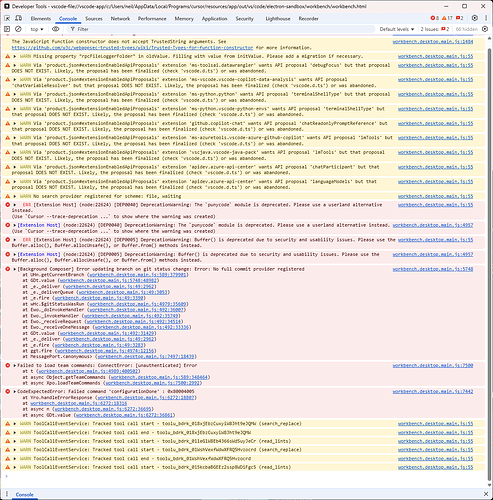Expand the 'No search provider registered' warning
Image resolution: width=493 pixels, height=500 pixels.
pos(15,196)
